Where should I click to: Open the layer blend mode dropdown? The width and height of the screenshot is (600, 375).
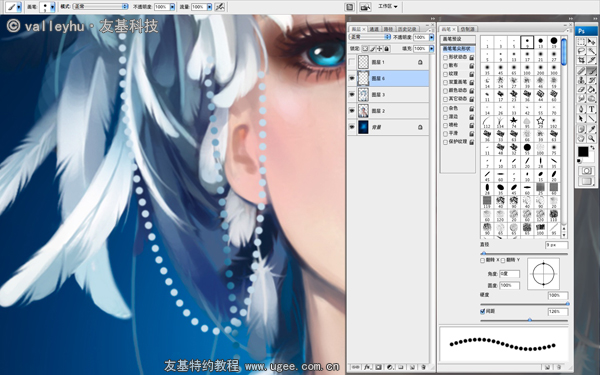point(370,37)
